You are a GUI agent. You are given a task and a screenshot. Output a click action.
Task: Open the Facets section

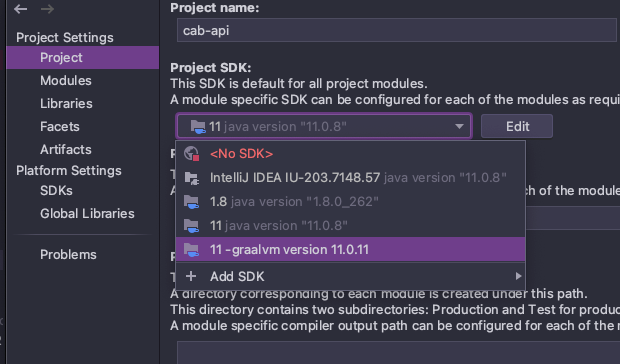point(60,126)
